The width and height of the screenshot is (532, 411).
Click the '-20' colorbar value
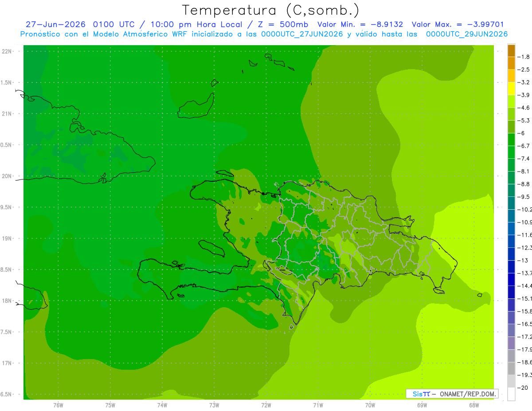[523, 388]
